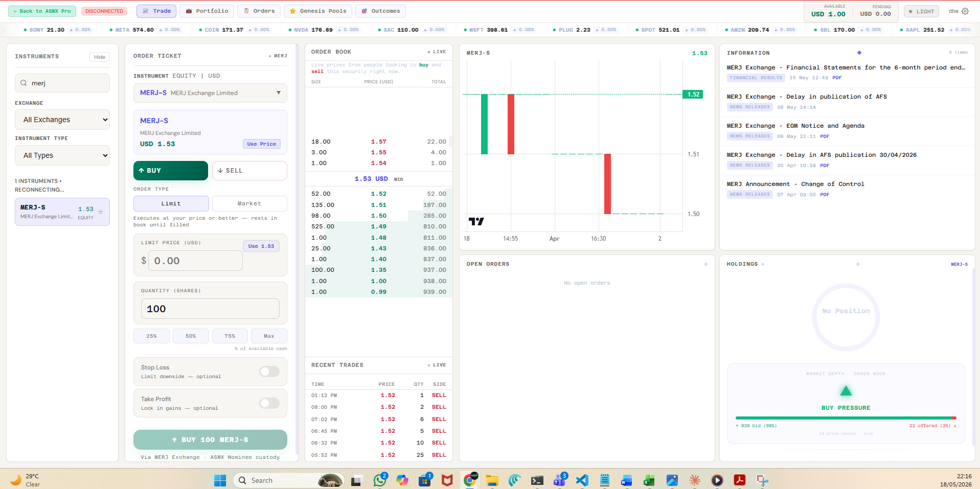
Task: Switch to the Outcomes tab
Action: tap(381, 11)
